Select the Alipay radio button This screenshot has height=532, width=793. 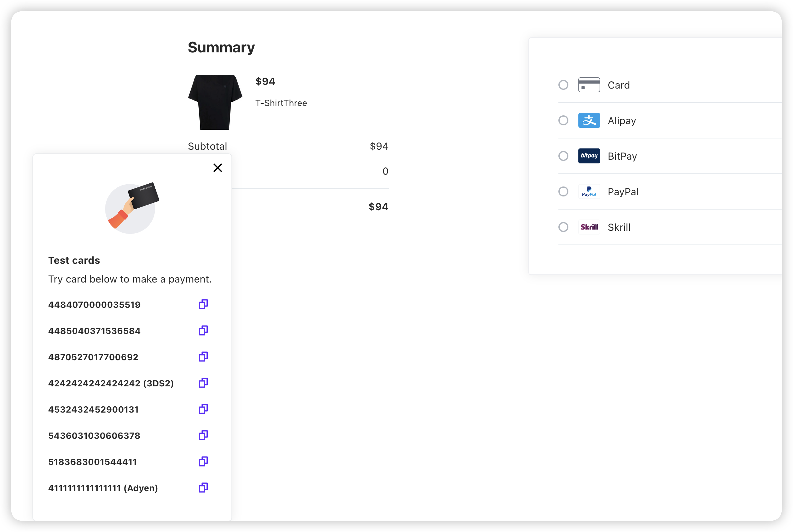pyautogui.click(x=563, y=120)
